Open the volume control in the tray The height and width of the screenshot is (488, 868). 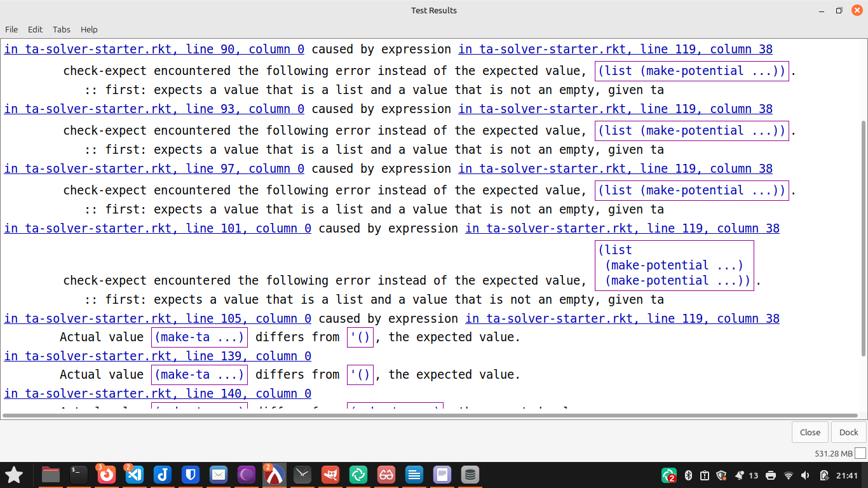tap(806, 475)
